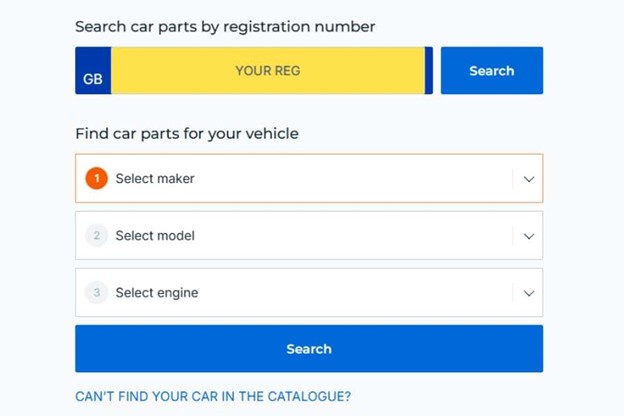This screenshot has width=624, height=416.
Task: Click the "Find car parts for your vehicle" heading
Action: point(187,133)
